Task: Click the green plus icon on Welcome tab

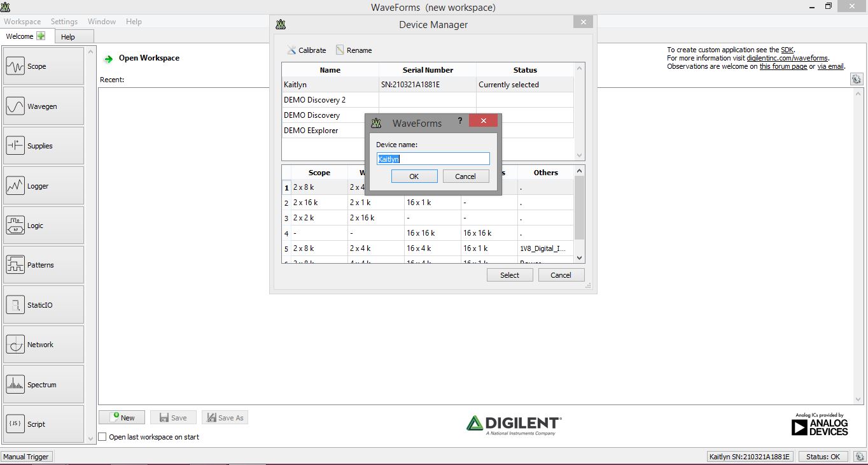Action: (41, 36)
